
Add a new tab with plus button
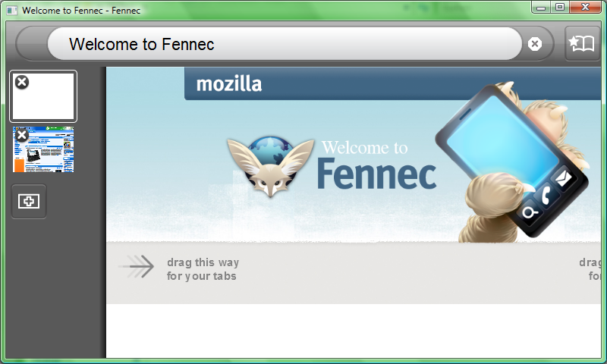pos(29,201)
